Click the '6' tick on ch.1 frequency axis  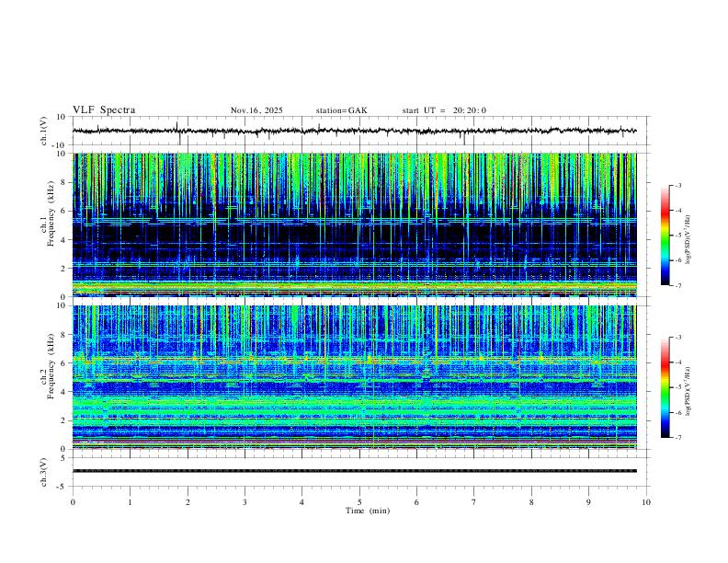(64, 211)
